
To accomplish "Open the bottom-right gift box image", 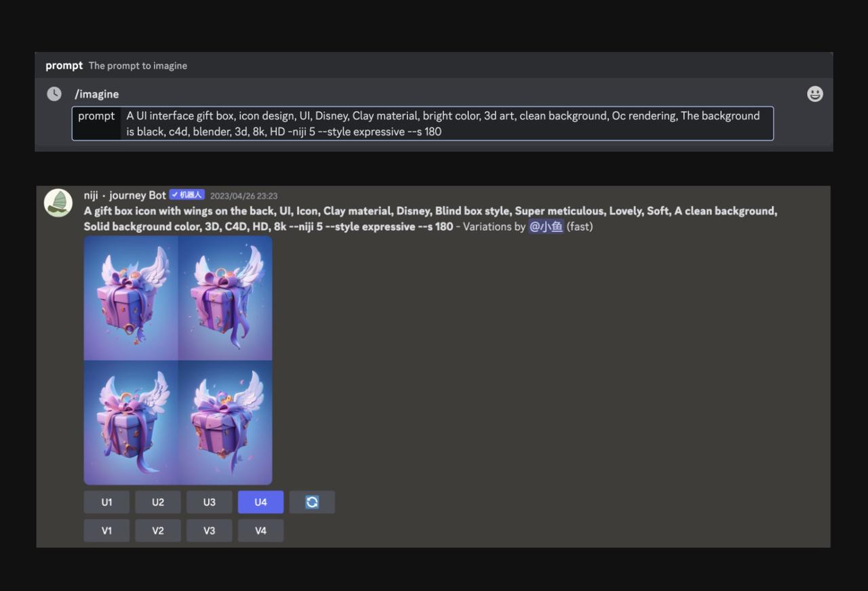I will 225,422.
